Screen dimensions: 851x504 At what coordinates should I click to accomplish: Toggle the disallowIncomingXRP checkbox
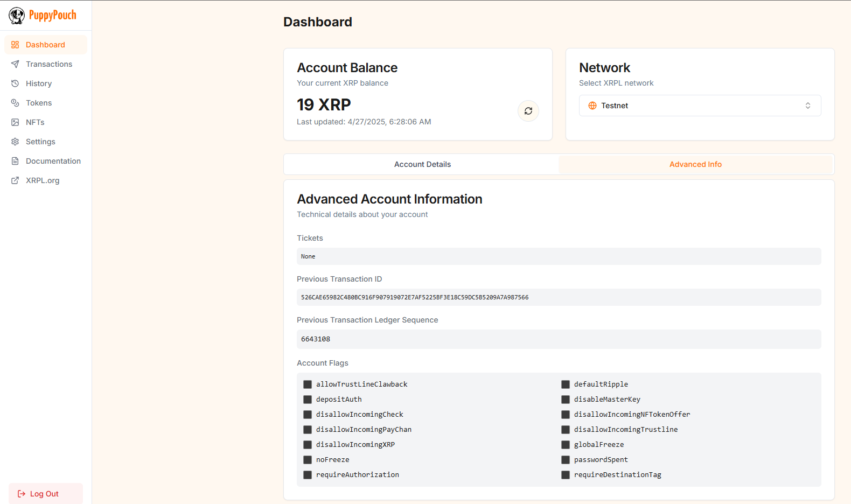tap(308, 445)
